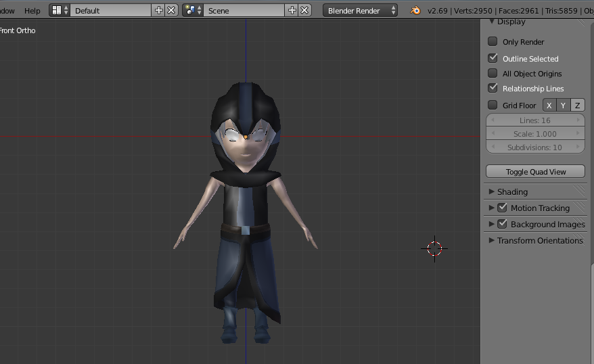
Task: Click the v2.69 version text
Action: point(438,11)
